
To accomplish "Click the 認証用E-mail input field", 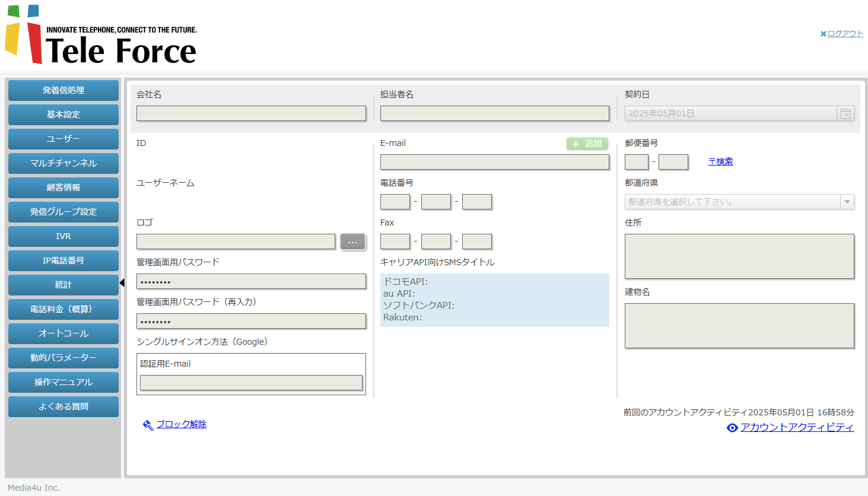I will 251,383.
